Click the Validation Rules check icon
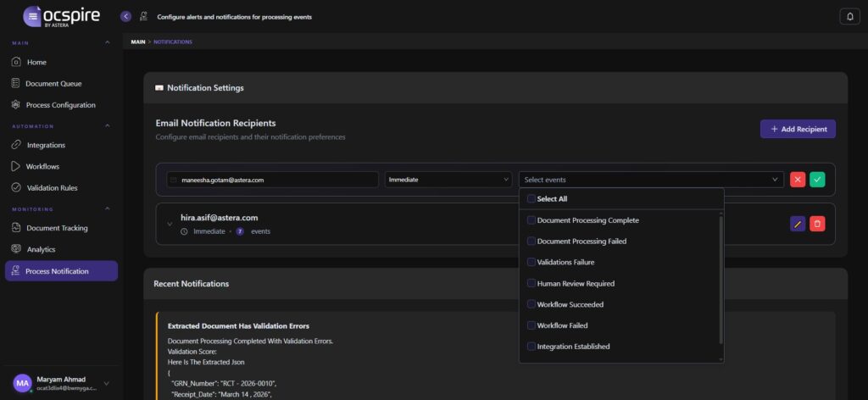The height and width of the screenshot is (400, 868). (16, 187)
